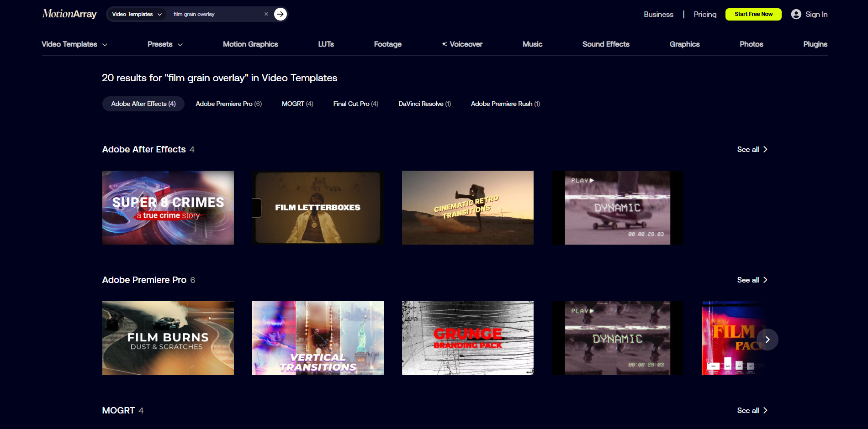Open the Plugins section
This screenshot has width=868, height=429.
coord(815,44)
